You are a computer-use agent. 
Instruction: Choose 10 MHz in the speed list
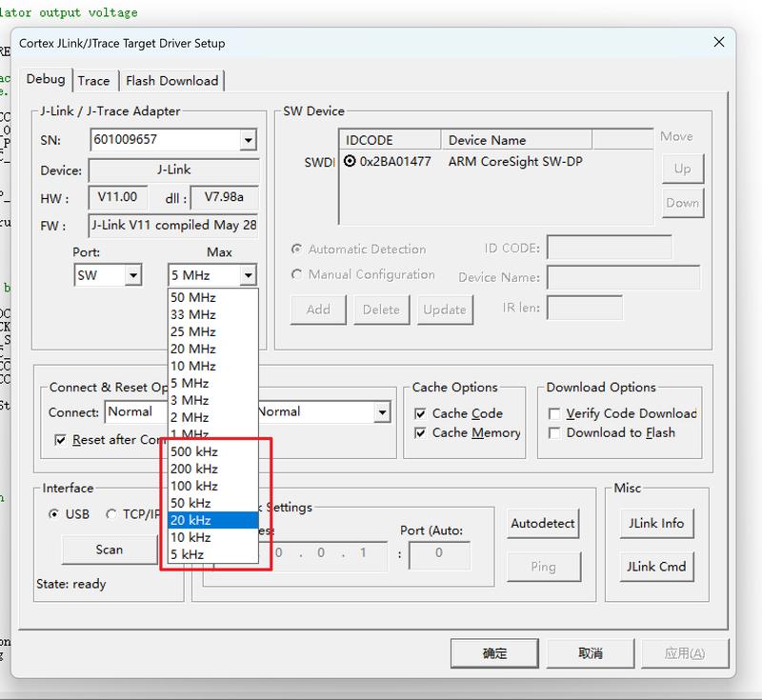(x=212, y=366)
